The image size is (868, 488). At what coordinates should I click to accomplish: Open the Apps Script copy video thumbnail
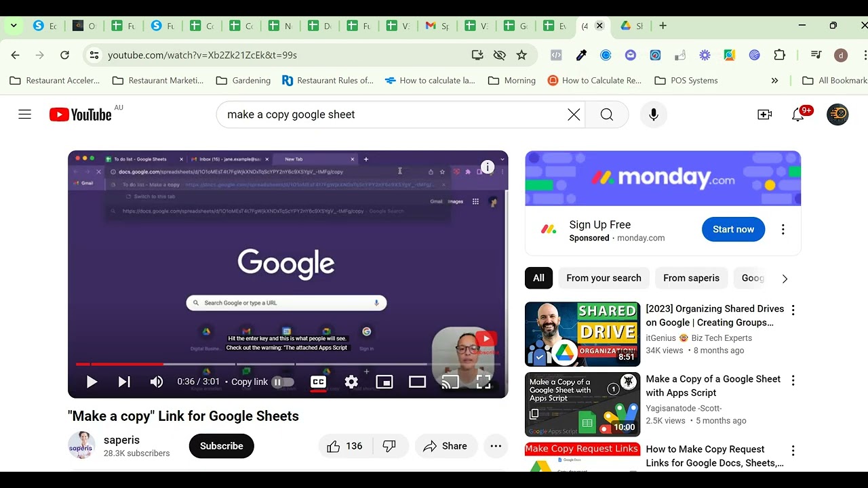[x=583, y=405]
